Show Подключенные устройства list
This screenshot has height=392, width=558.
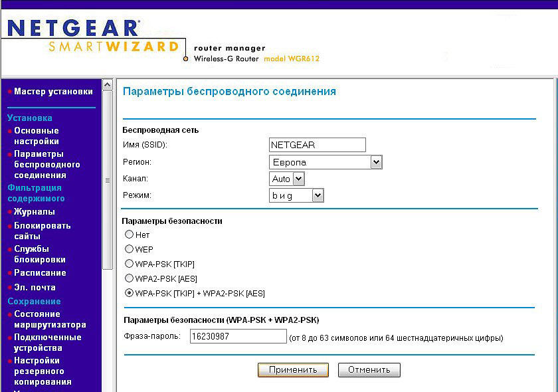[x=47, y=343]
